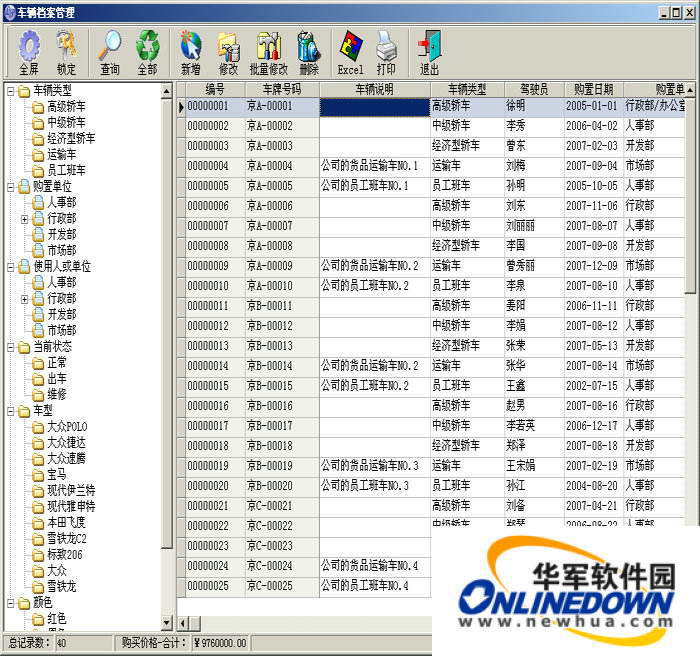Viewport: 700px width, 656px height.
Task: Sort by the 车牌号码 column header
Action: (x=282, y=89)
